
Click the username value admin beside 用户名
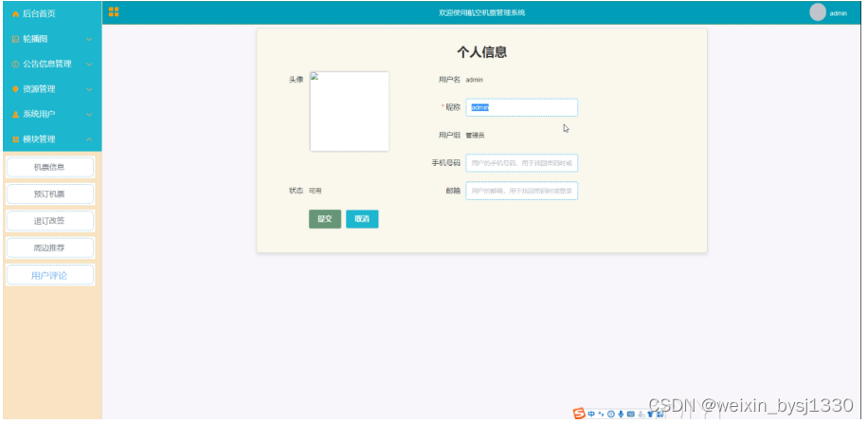click(475, 80)
